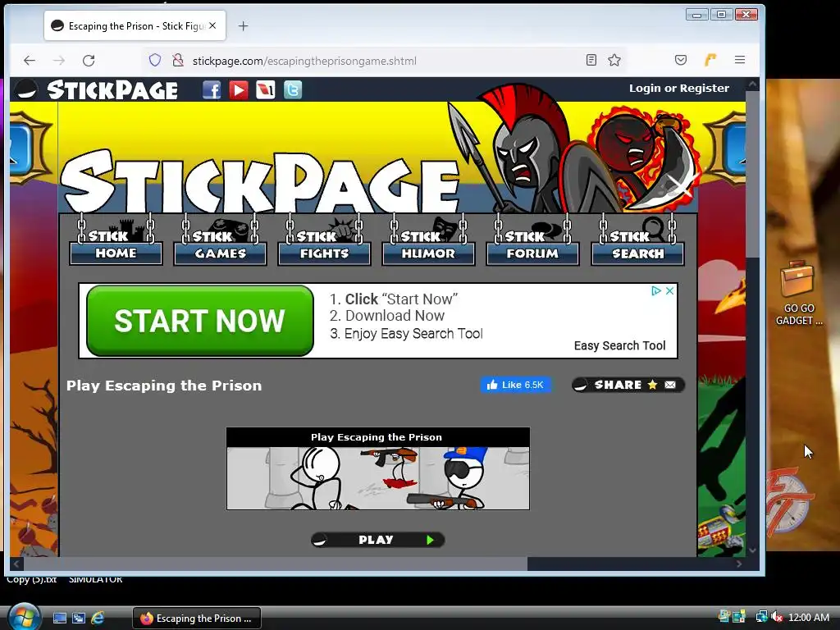
Task: Click the muted volume tray icon
Action: coord(776,617)
